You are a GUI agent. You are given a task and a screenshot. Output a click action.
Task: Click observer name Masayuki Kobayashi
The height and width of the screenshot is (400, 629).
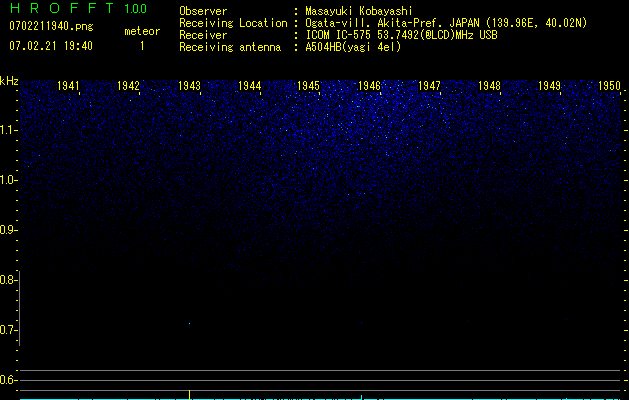359,11
